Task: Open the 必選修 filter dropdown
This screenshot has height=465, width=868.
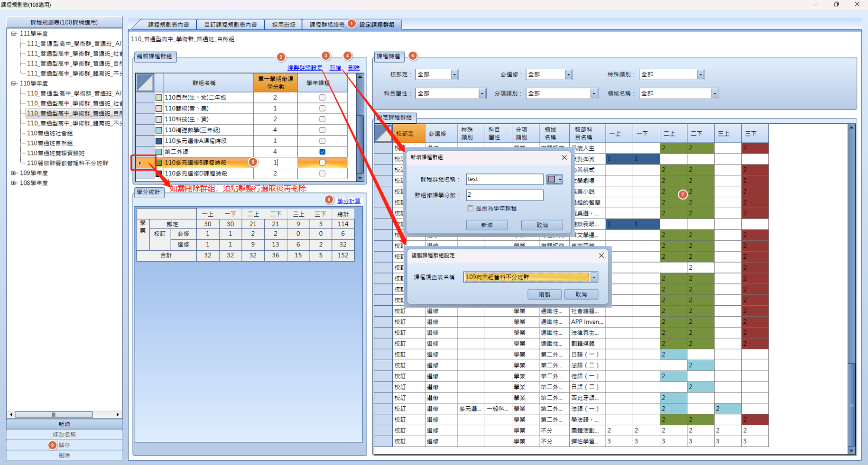Action: (x=568, y=74)
